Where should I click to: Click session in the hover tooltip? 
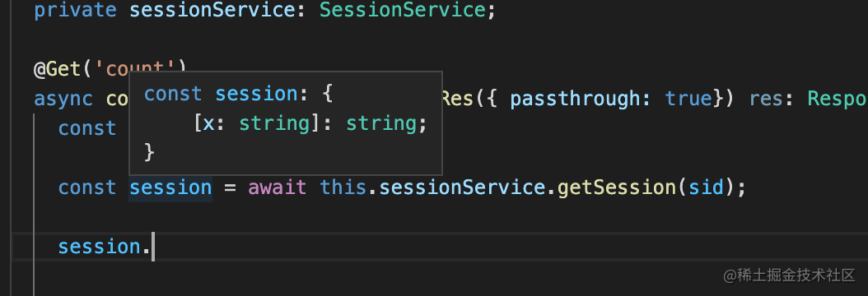(257, 95)
